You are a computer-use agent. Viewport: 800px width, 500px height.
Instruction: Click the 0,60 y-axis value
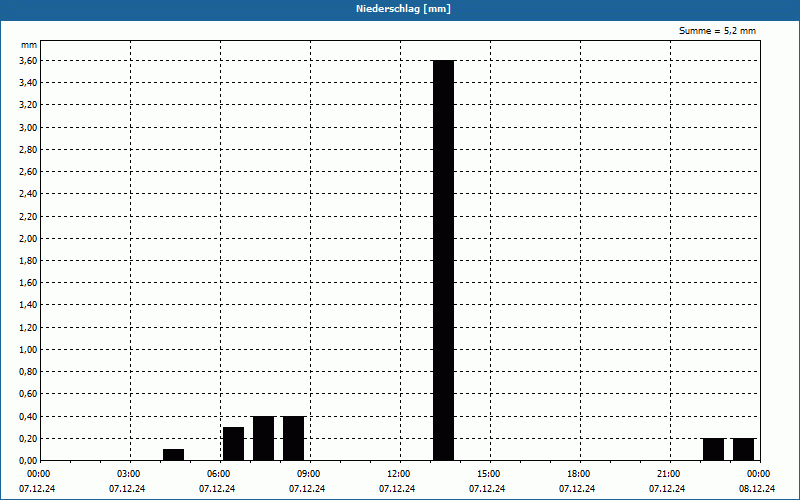click(x=28, y=394)
